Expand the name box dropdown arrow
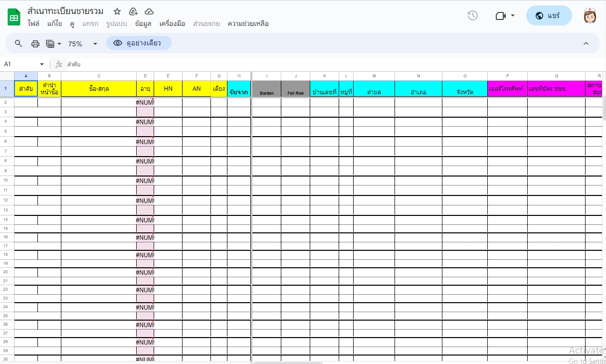606x364 pixels. click(x=42, y=64)
